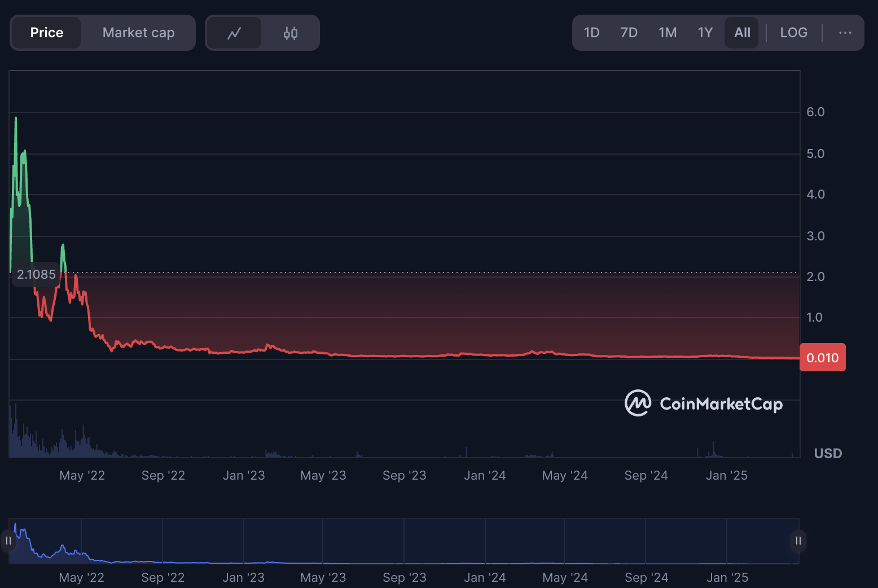Screen dimensions: 878x588
Task: Click the May '22 peak in navigator
Action: [x=63, y=546]
